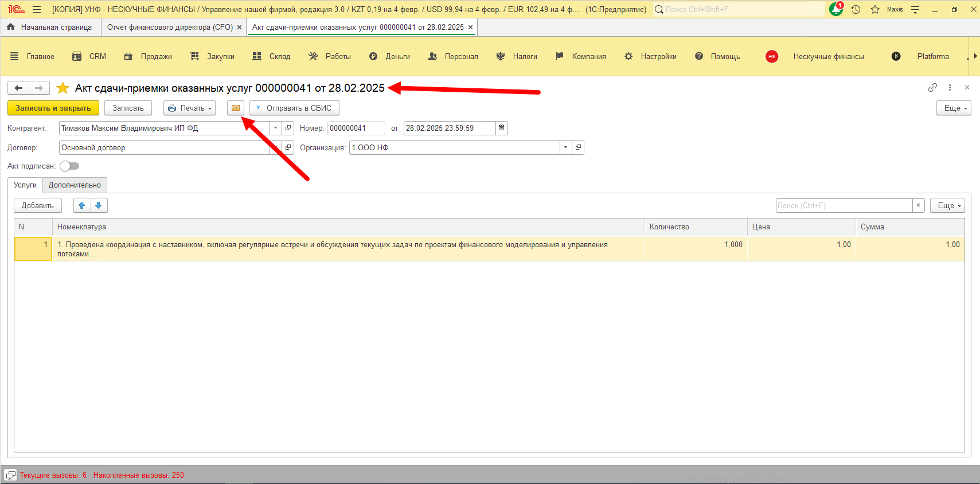Screen dimensions: 980x484
Task: Copy link to document via chain icon
Action: pyautogui.click(x=932, y=87)
